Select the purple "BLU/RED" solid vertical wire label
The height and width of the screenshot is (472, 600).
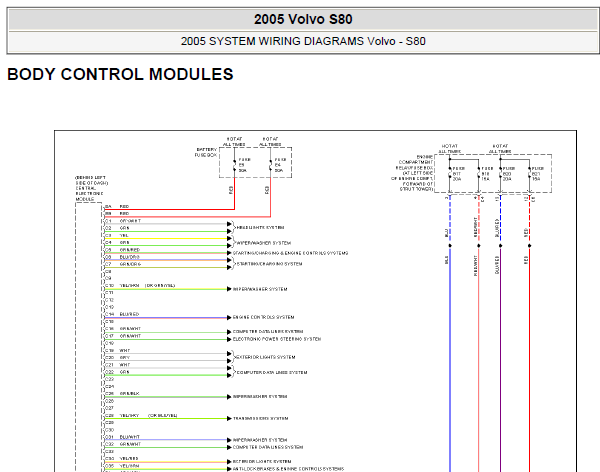coord(497,265)
